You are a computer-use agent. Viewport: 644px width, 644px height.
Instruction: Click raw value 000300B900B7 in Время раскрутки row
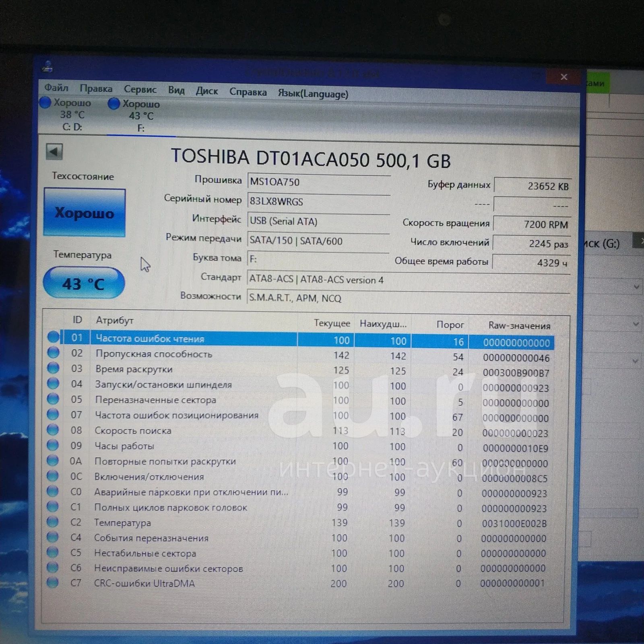(516, 373)
